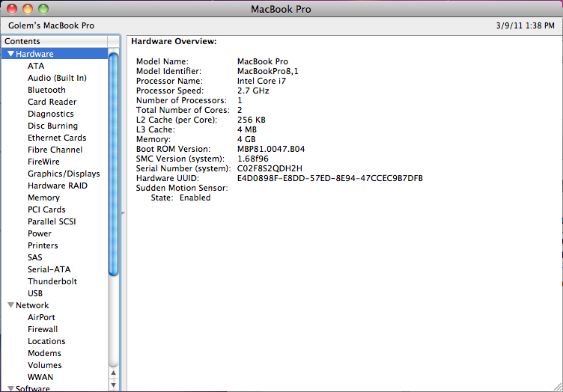Collapse the Software disclosure triangle
Image resolution: width=563 pixels, height=392 pixels.
pyautogui.click(x=10, y=388)
